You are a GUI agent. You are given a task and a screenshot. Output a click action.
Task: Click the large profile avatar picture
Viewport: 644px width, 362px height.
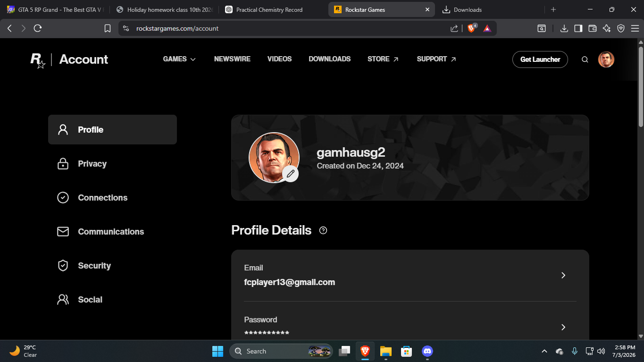click(274, 157)
